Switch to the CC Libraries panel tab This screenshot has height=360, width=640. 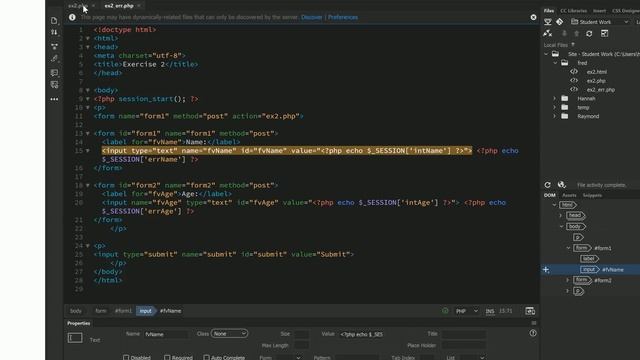click(573, 11)
